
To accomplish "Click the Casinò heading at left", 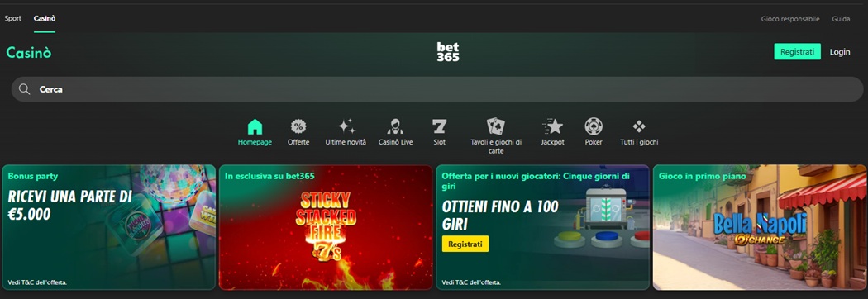I will tap(29, 53).
